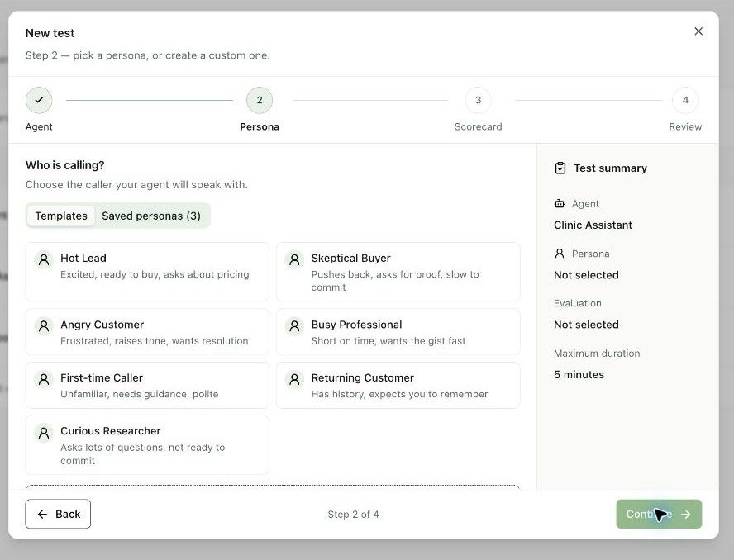Choose the Hot Lead persona title

point(83,259)
